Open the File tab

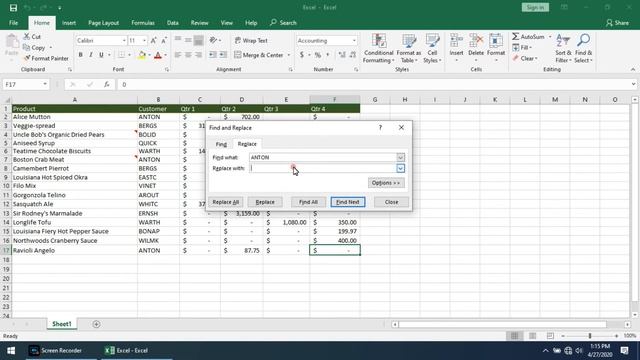click(13, 23)
